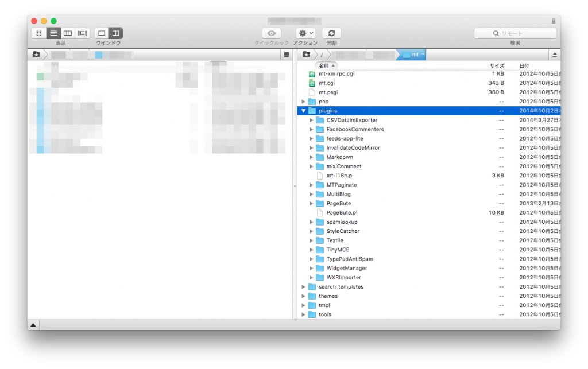The height and width of the screenshot is (369, 588).
Task: Toggle the bottom transfers panel triangle
Action: (x=33, y=325)
